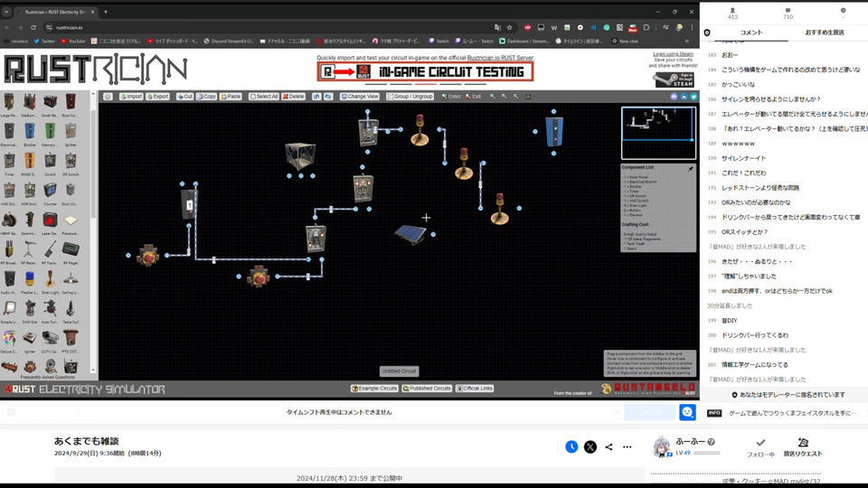The width and height of the screenshot is (868, 488).
Task: Select the Counter component
Action: point(50,192)
